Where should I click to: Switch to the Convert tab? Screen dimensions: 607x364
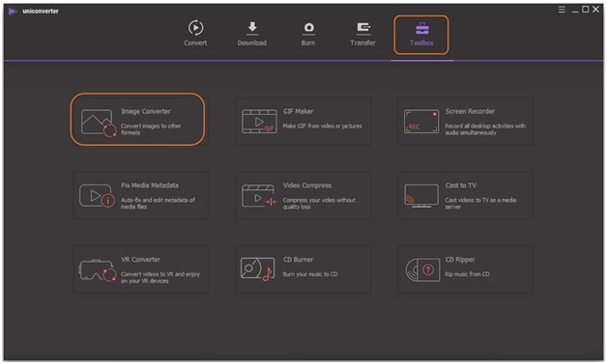[195, 34]
